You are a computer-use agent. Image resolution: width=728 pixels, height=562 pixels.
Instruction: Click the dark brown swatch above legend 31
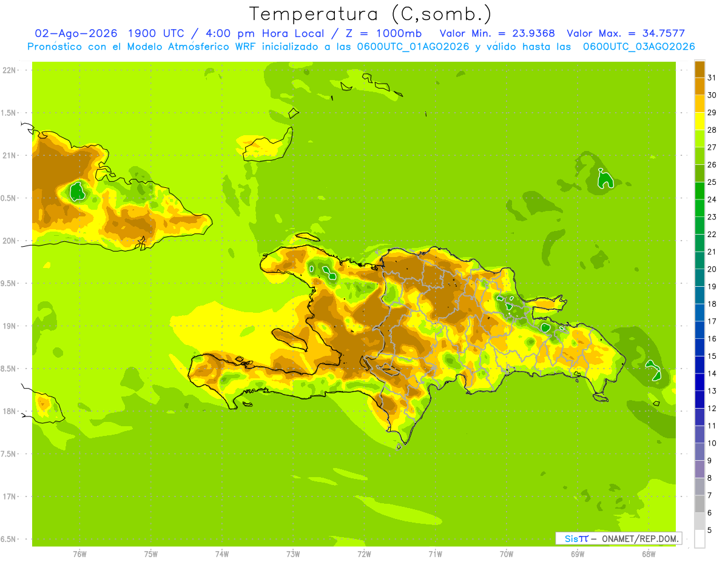[x=699, y=69]
